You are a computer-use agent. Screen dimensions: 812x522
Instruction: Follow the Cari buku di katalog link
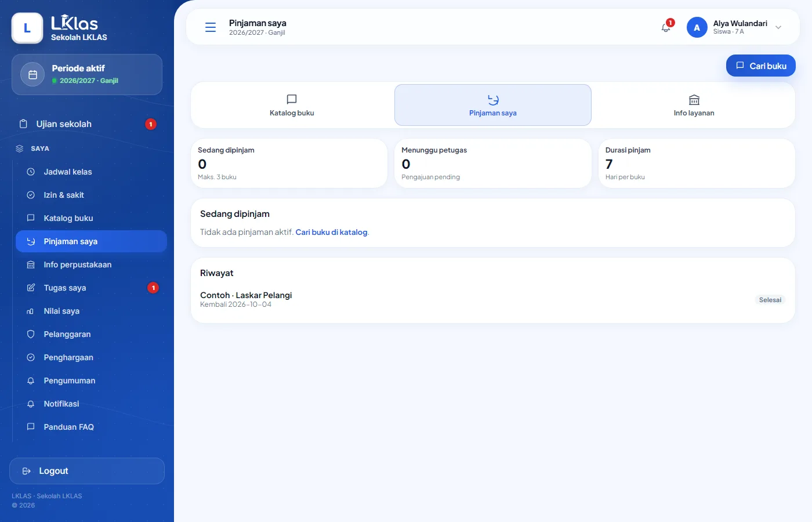(x=332, y=232)
